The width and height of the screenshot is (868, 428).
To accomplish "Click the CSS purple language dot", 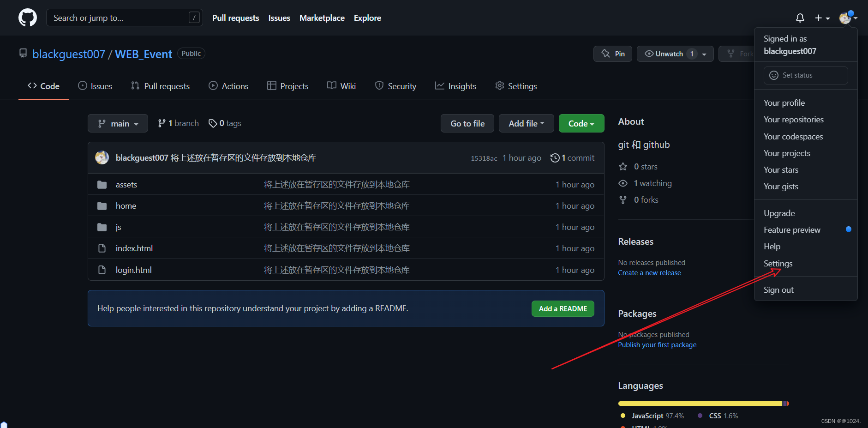I will point(700,416).
